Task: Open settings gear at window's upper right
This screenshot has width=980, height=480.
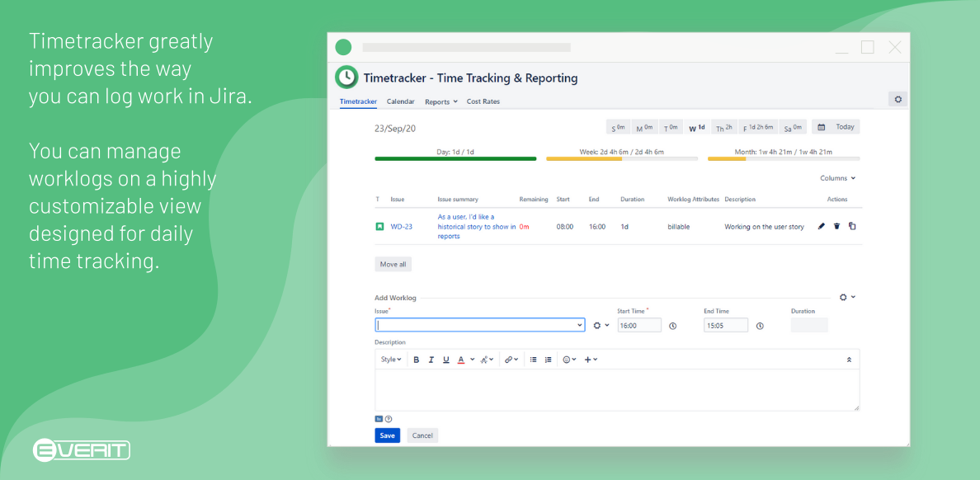Action: coord(898,99)
